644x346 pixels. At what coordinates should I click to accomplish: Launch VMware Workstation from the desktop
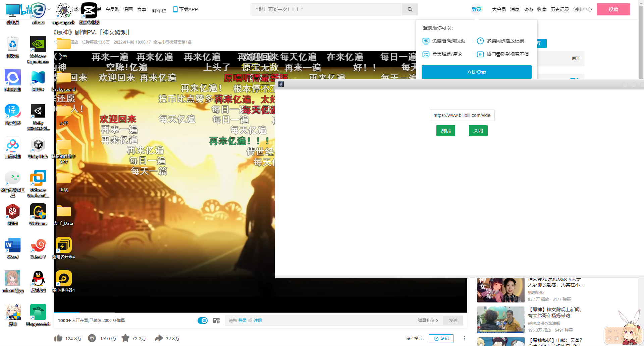point(38,184)
